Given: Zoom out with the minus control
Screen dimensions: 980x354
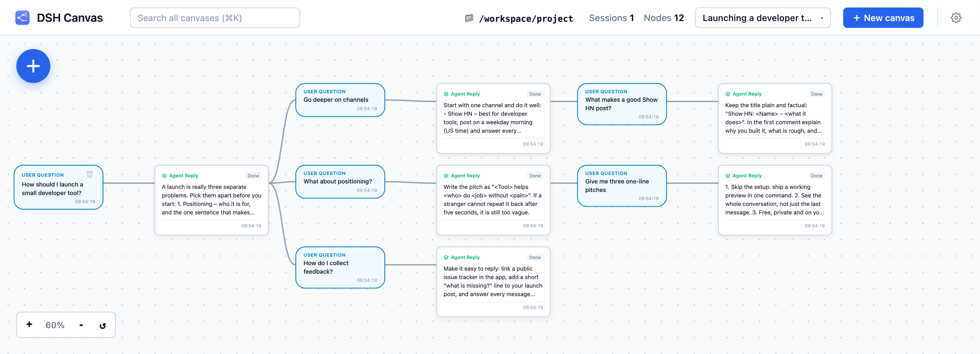Looking at the screenshot, I should (x=81, y=325).
